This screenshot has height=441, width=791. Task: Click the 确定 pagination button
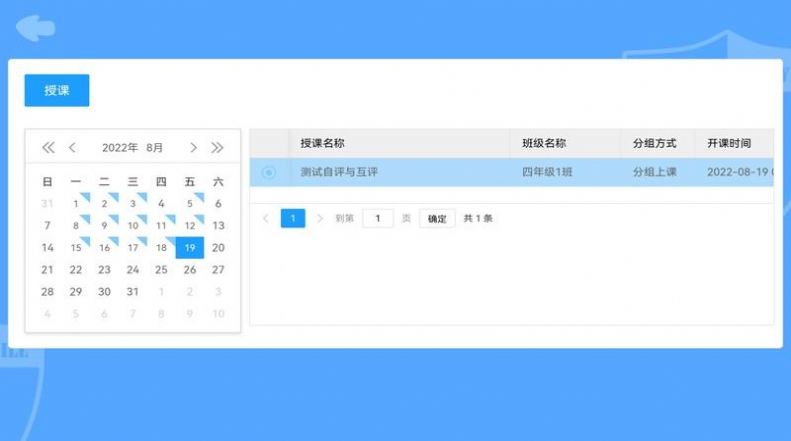pos(437,218)
